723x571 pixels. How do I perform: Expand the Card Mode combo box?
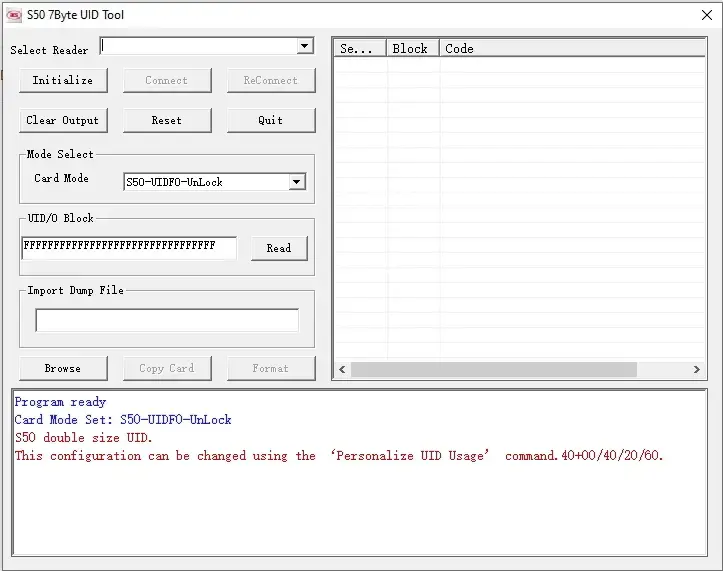[x=296, y=182]
